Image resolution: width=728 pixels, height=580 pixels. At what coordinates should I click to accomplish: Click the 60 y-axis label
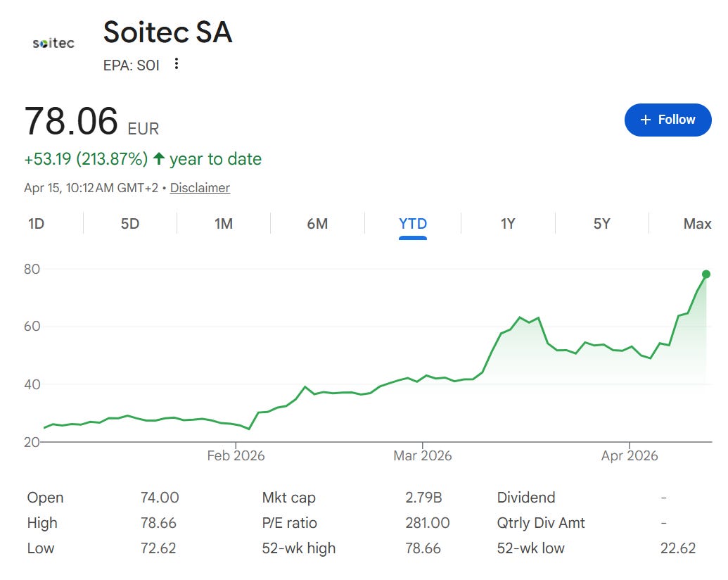tap(32, 327)
